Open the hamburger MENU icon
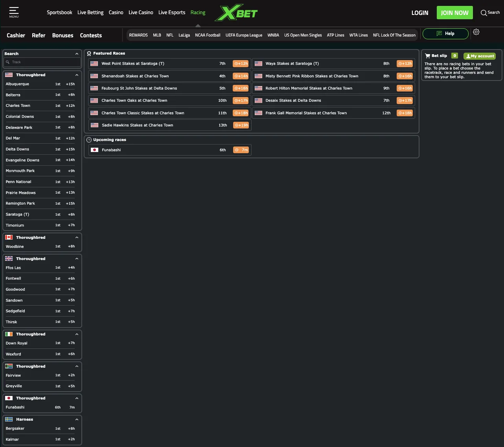This screenshot has height=447, width=504. pos(14,12)
